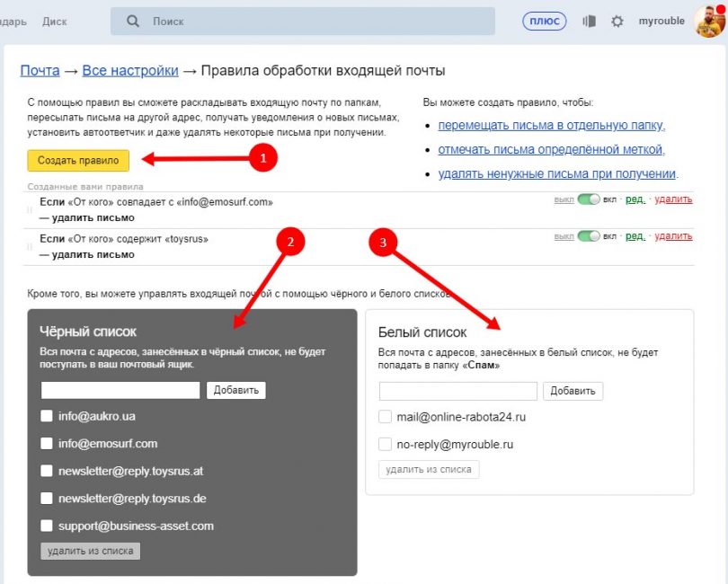This screenshot has height=584, width=728.
Task: Grab drag handle of info@emosurf.com rule
Action: [30, 209]
